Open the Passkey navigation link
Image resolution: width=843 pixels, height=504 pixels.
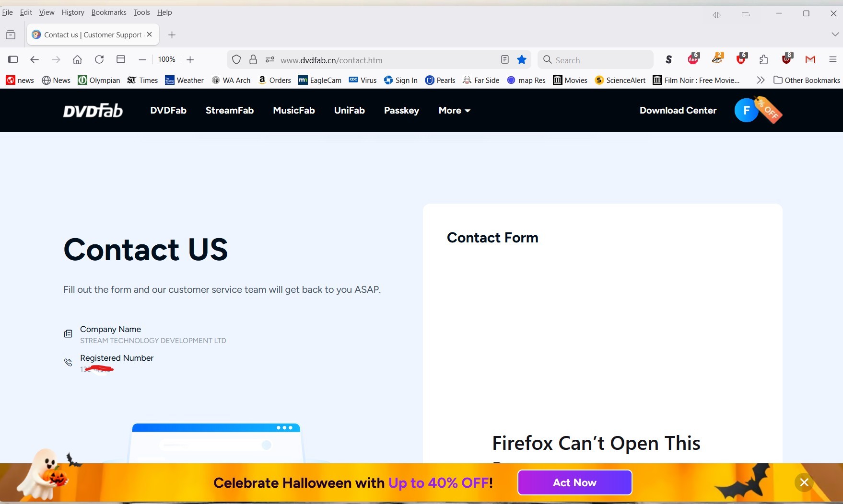402,110
